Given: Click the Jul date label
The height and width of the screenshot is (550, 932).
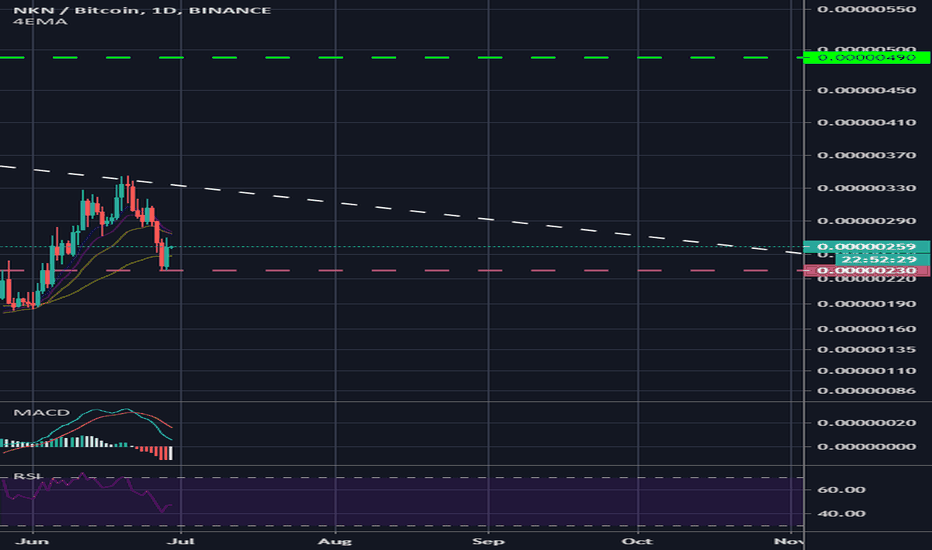Looking at the screenshot, I should tap(181, 541).
